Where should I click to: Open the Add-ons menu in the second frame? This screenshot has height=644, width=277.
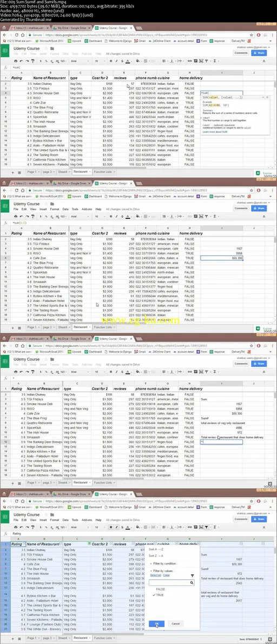pos(87,209)
